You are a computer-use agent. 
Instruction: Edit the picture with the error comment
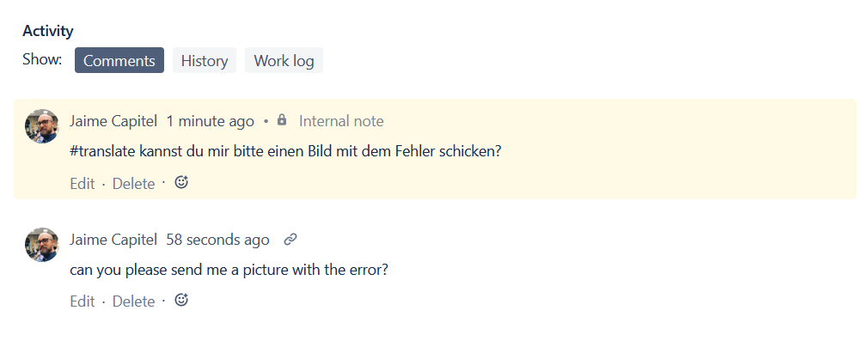point(83,301)
